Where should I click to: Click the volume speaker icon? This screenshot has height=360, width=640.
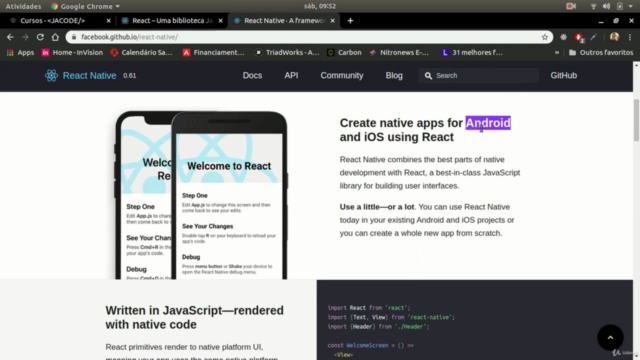[607, 6]
